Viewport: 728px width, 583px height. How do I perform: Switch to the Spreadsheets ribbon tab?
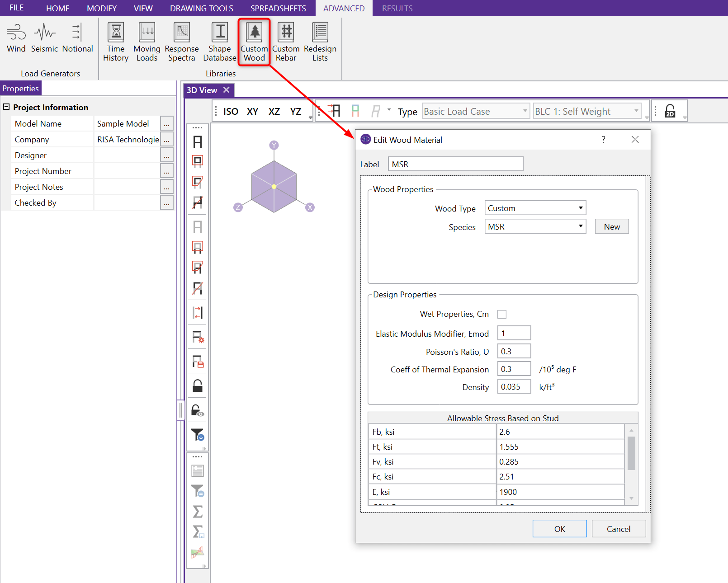278,8
